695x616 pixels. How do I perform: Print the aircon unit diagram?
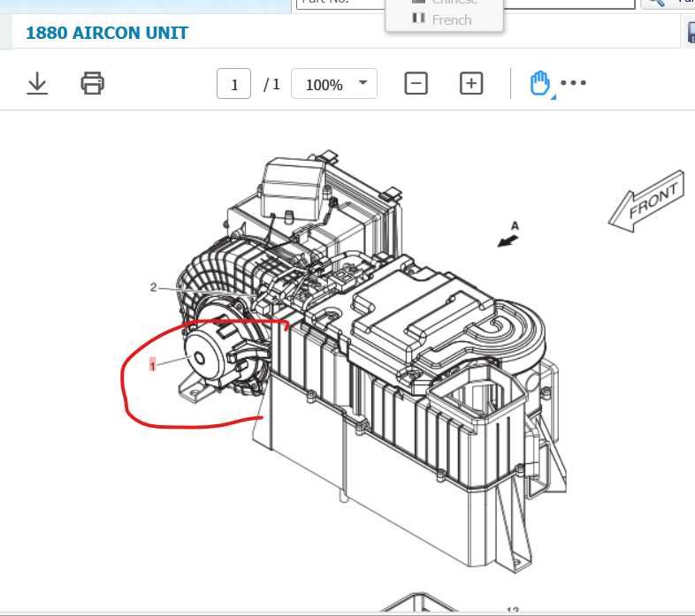[x=92, y=83]
